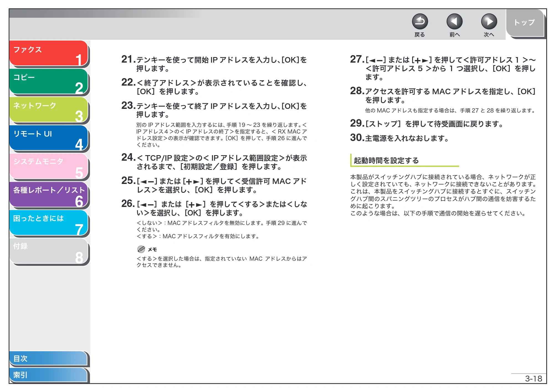Screen dimensions: 554x392
Task: Click paragraph 本製品がスイッチングハブに接続
Action: (443, 191)
